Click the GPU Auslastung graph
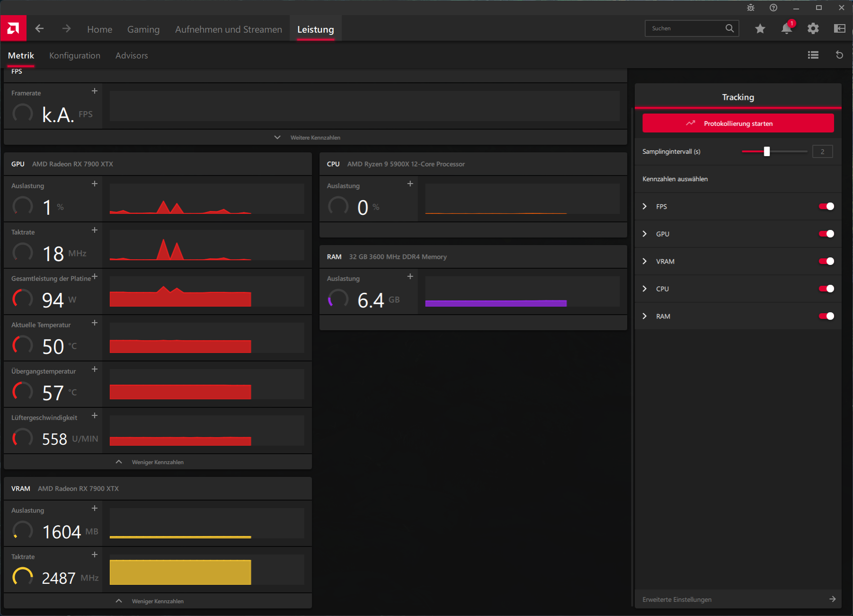Image resolution: width=853 pixels, height=616 pixels. 207,199
